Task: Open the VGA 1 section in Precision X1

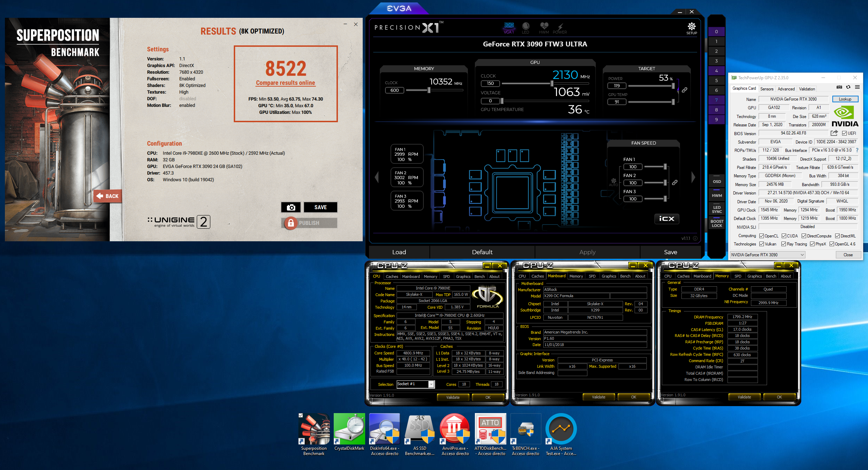Action: (509, 28)
